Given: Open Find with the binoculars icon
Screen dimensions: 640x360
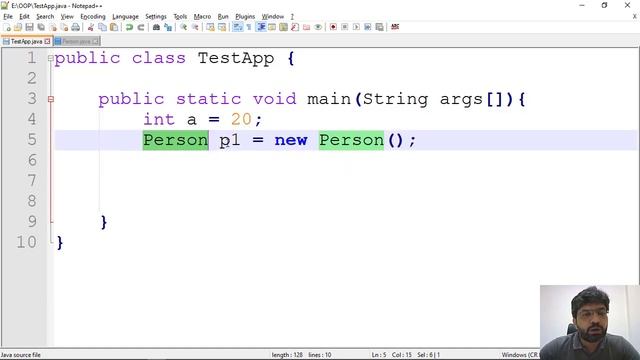Looking at the screenshot, I should tap(156, 27).
